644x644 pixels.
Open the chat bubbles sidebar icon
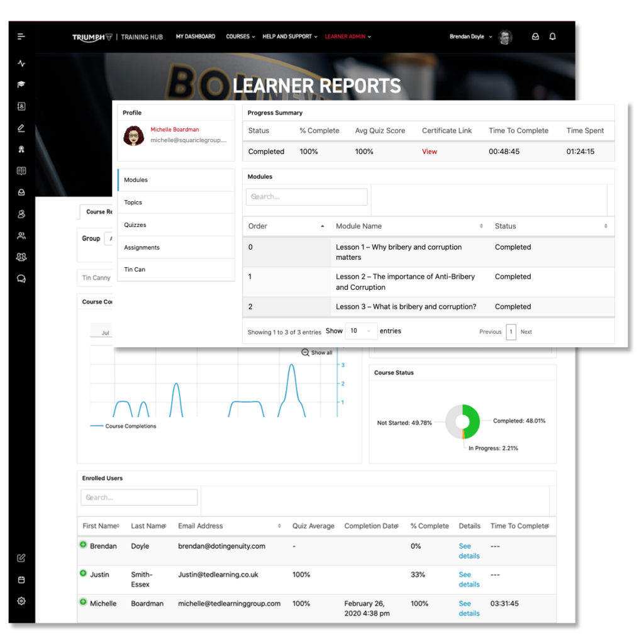click(21, 279)
